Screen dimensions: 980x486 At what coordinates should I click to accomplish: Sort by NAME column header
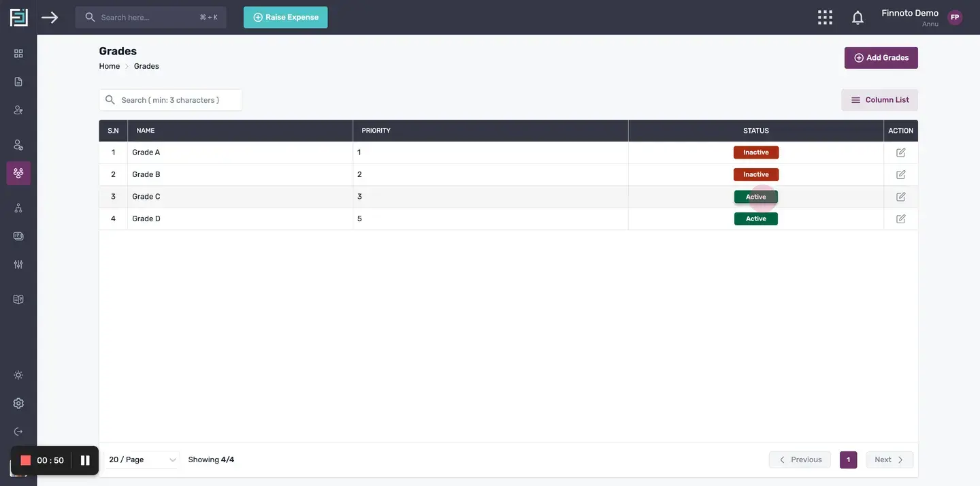(240, 131)
